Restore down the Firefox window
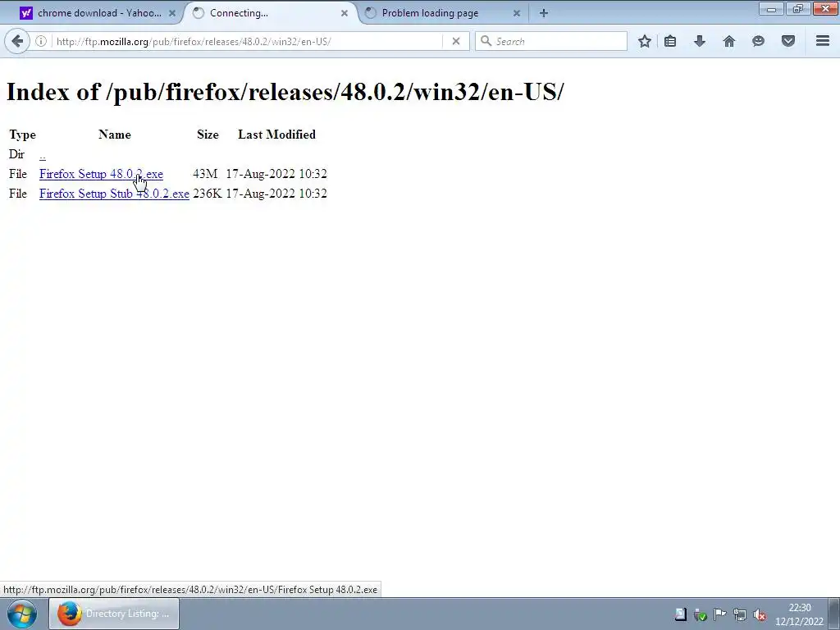The image size is (840, 630). 798,8
